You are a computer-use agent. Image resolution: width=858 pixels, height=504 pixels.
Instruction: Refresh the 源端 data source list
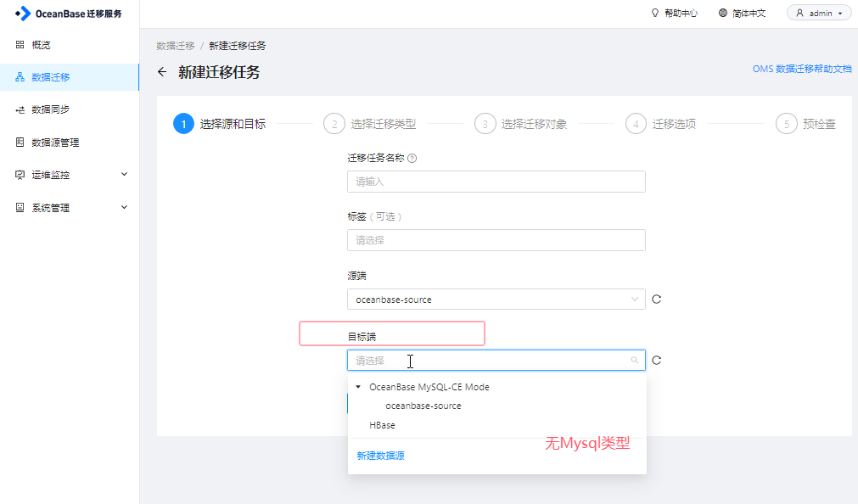click(x=657, y=300)
